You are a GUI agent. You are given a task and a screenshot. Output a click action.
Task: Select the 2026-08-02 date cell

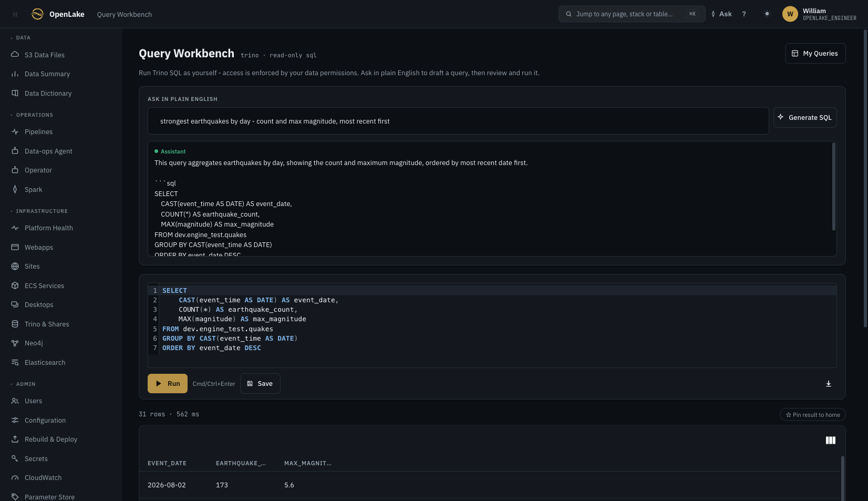(x=167, y=485)
